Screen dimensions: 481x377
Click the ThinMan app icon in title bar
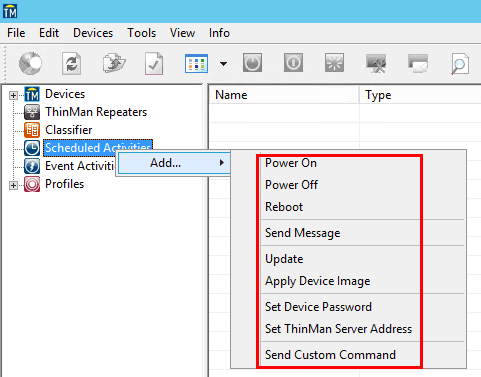10,11
